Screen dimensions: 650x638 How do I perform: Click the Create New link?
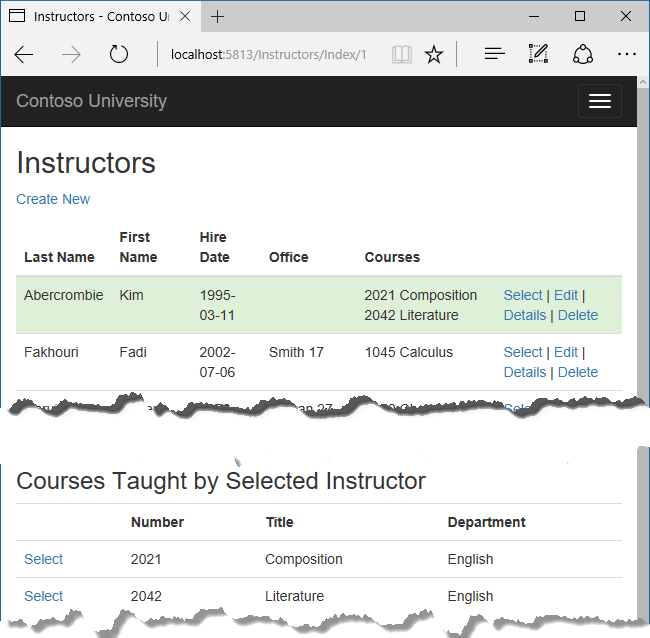[x=53, y=199]
